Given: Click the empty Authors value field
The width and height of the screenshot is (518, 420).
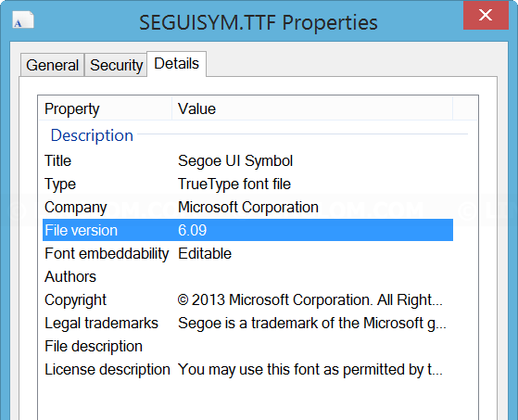Looking at the screenshot, I should (312, 276).
